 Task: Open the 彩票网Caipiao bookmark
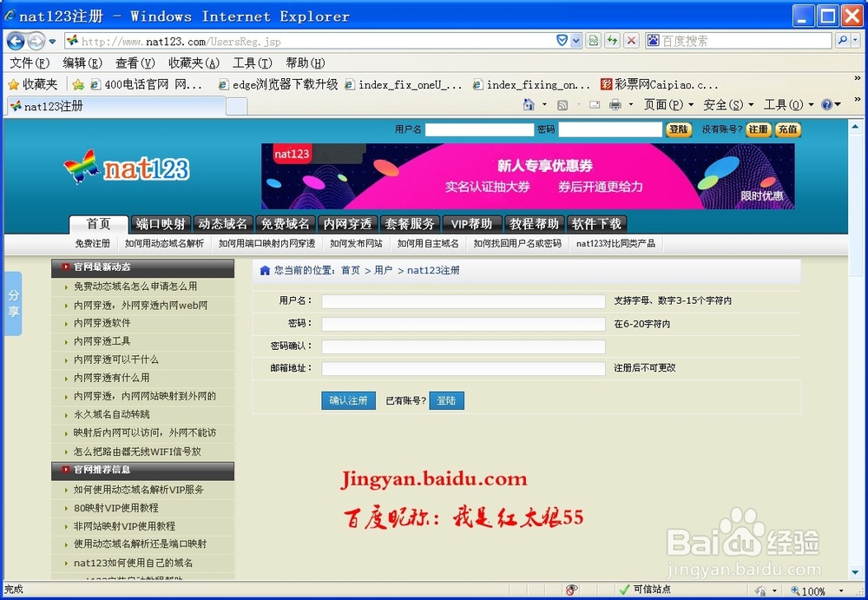coord(660,84)
